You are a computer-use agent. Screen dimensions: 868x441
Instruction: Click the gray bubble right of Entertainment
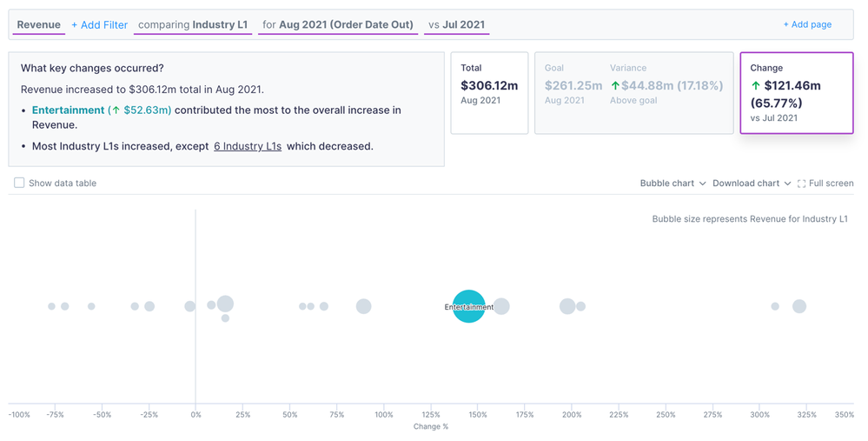coord(501,306)
